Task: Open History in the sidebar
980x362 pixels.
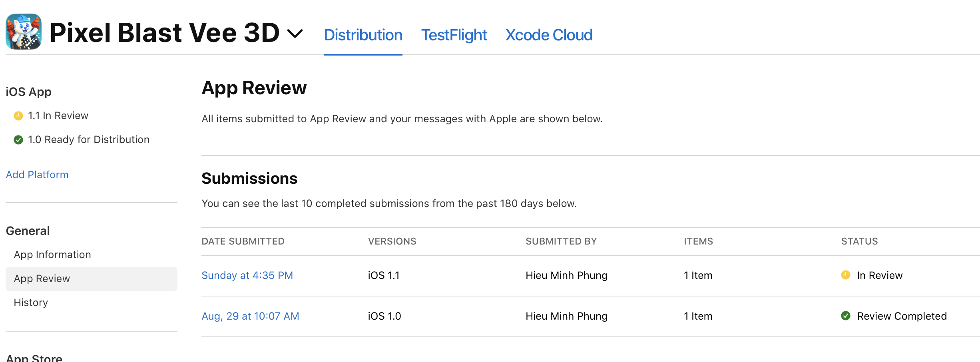Action: pos(31,302)
